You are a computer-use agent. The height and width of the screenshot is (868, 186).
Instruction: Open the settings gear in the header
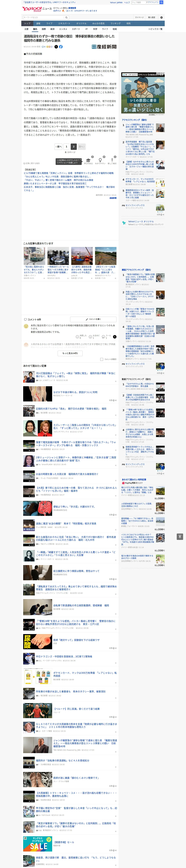[161, 17]
